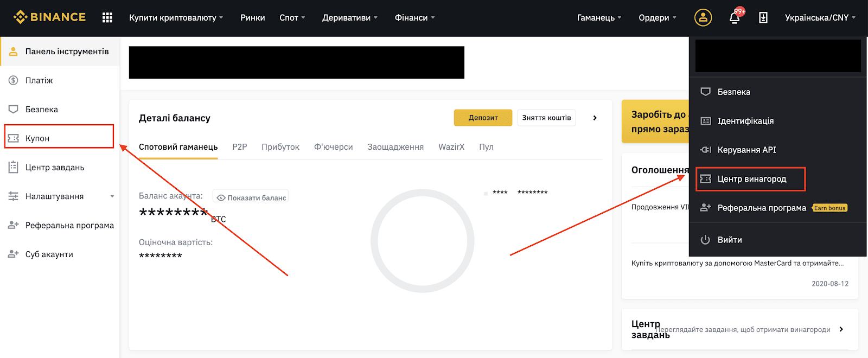868x358 pixels.
Task: Click the Купон ticket icon in sidebar
Action: (14, 138)
